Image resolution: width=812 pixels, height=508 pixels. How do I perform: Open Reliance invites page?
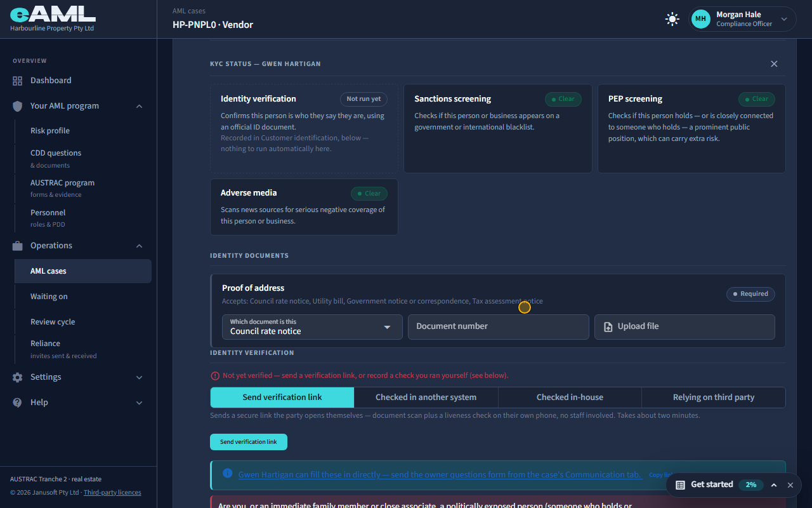pos(83,349)
